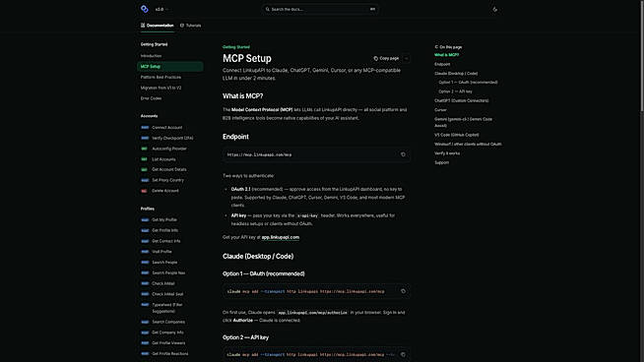Open Get Contact Info endpoint
Image resolution: width=644 pixels, height=362 pixels.
click(x=166, y=241)
